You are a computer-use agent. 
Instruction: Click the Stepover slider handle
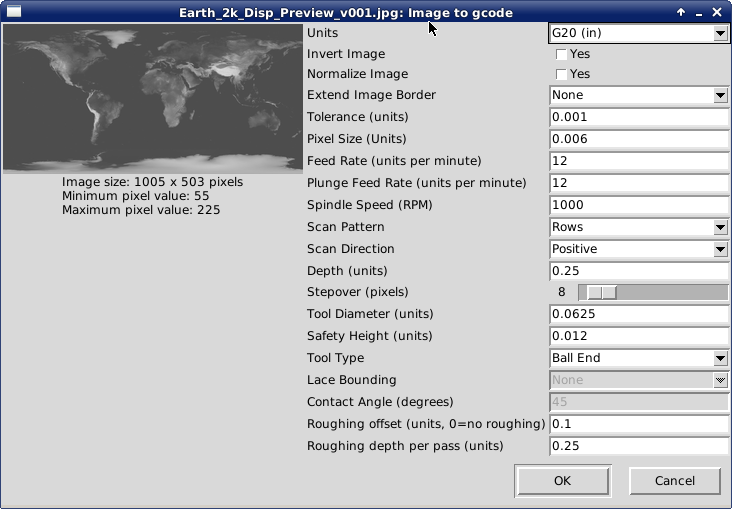pos(601,293)
